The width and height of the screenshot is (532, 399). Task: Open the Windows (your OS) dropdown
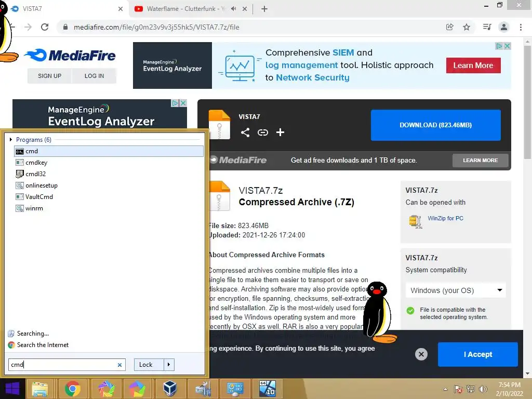coord(456,290)
